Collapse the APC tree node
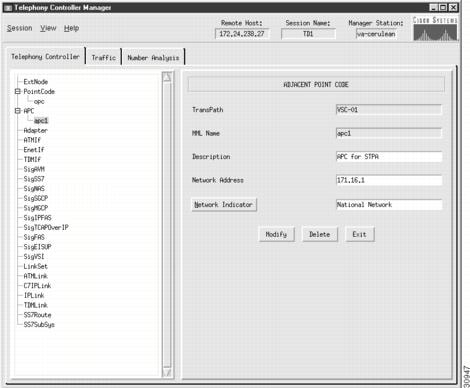Image resolution: width=470 pixels, height=388 pixels. coord(17,111)
